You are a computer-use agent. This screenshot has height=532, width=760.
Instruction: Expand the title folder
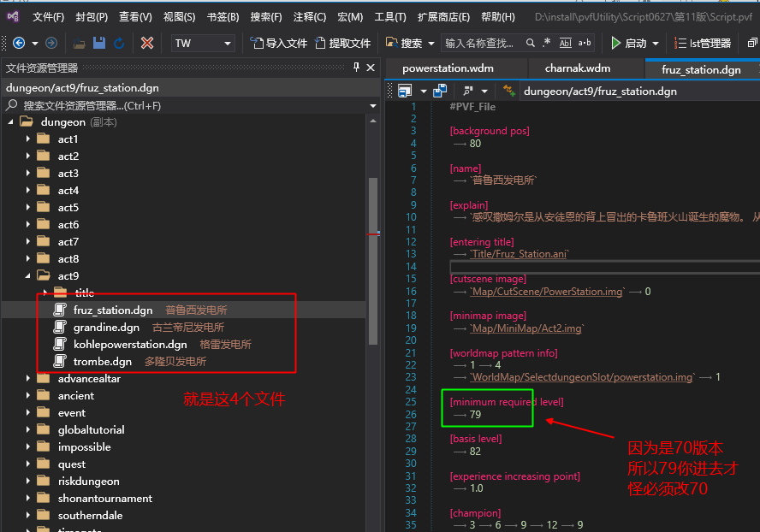[45, 293]
